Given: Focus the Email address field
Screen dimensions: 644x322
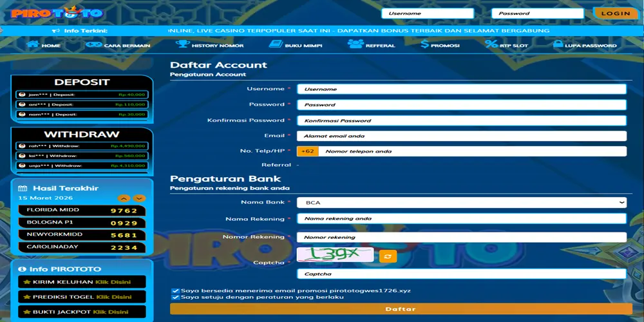Looking at the screenshot, I should click(462, 136).
